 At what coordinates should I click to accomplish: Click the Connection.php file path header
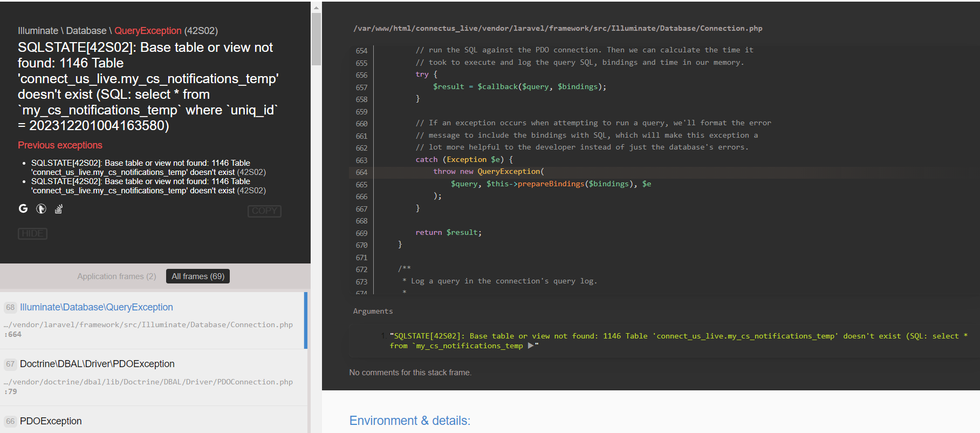click(x=558, y=28)
